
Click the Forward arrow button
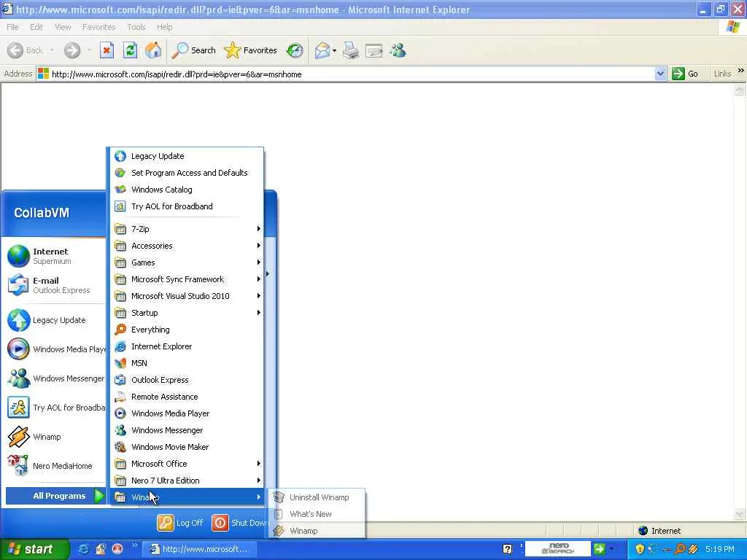tap(72, 50)
